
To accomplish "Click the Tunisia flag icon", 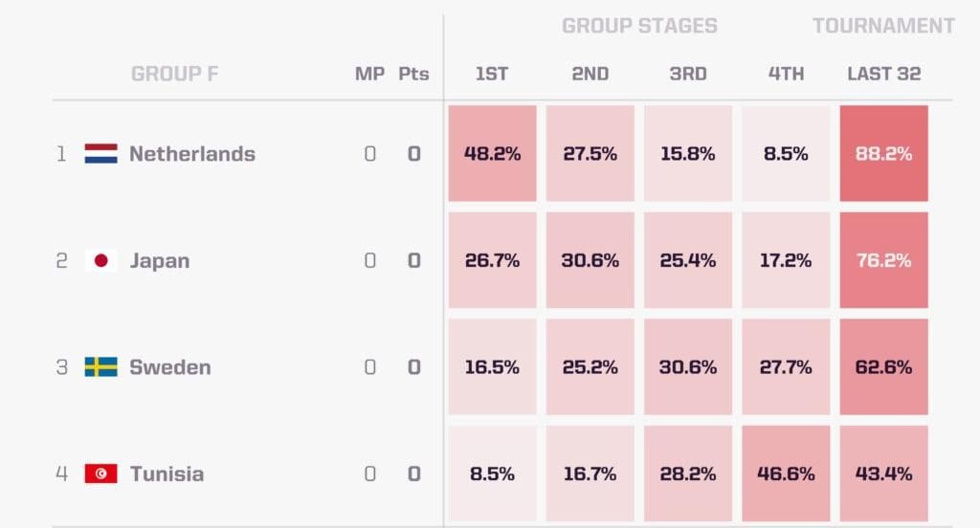I will pyautogui.click(x=100, y=473).
